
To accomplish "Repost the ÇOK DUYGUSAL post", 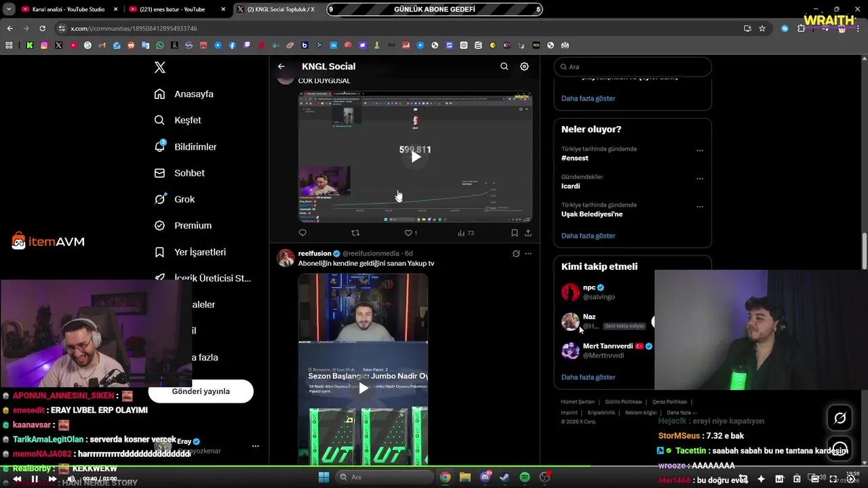I will (355, 232).
